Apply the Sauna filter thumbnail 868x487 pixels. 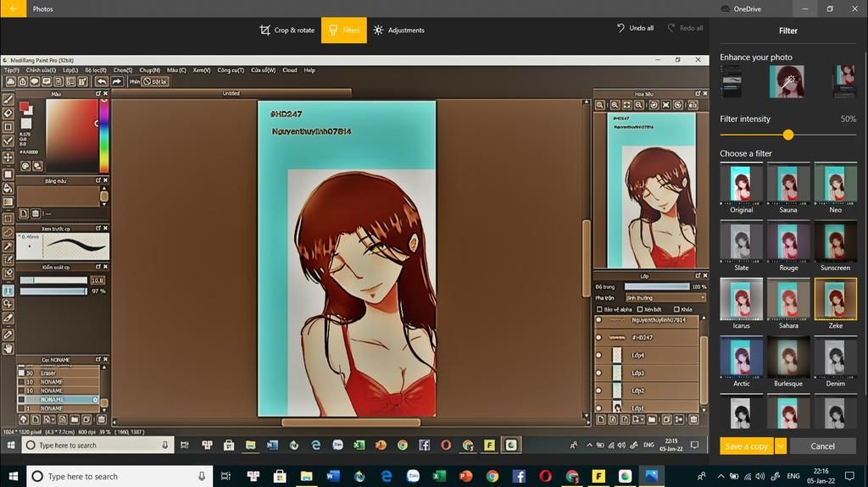[x=788, y=184]
